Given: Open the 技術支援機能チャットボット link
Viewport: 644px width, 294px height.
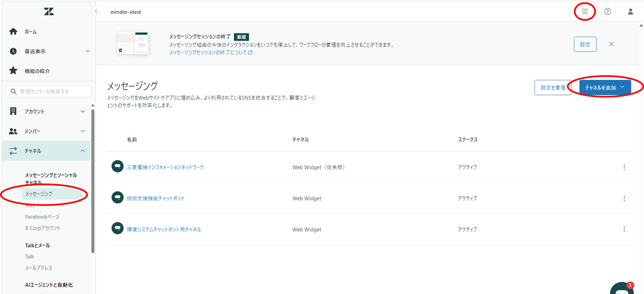Looking at the screenshot, I should pyautogui.click(x=156, y=198).
